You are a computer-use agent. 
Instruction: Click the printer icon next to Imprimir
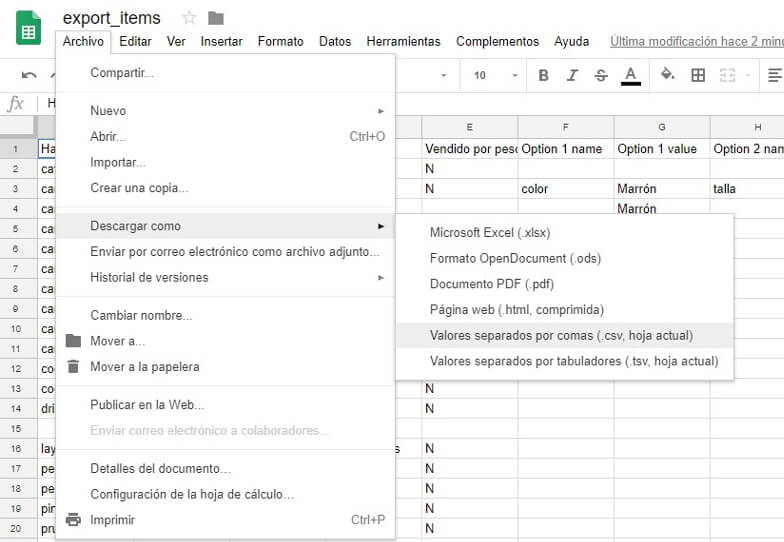73,520
